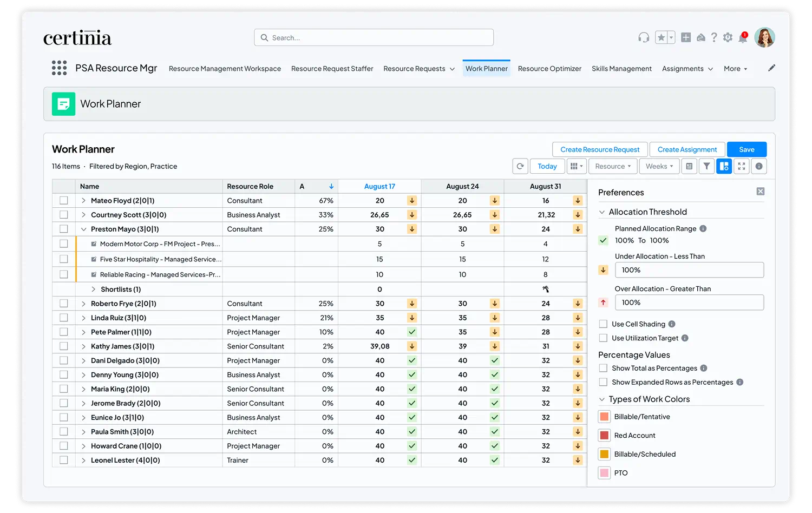Click the refresh icon in the toolbar
Screen dimensions: 812x513
[x=520, y=166]
